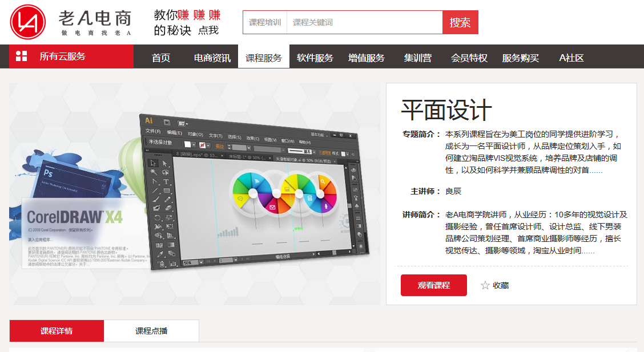Open 服务购买 from the navigation bar
This screenshot has height=352, width=644.
click(x=521, y=58)
